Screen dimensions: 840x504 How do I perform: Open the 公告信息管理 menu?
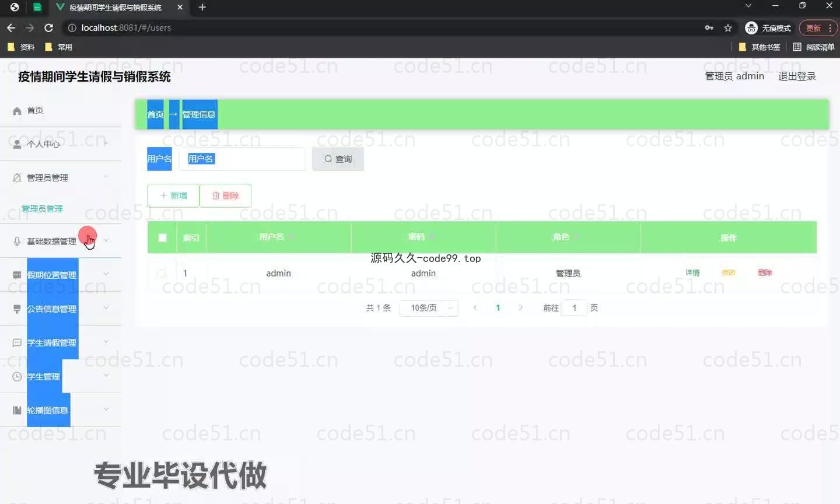[x=61, y=309]
